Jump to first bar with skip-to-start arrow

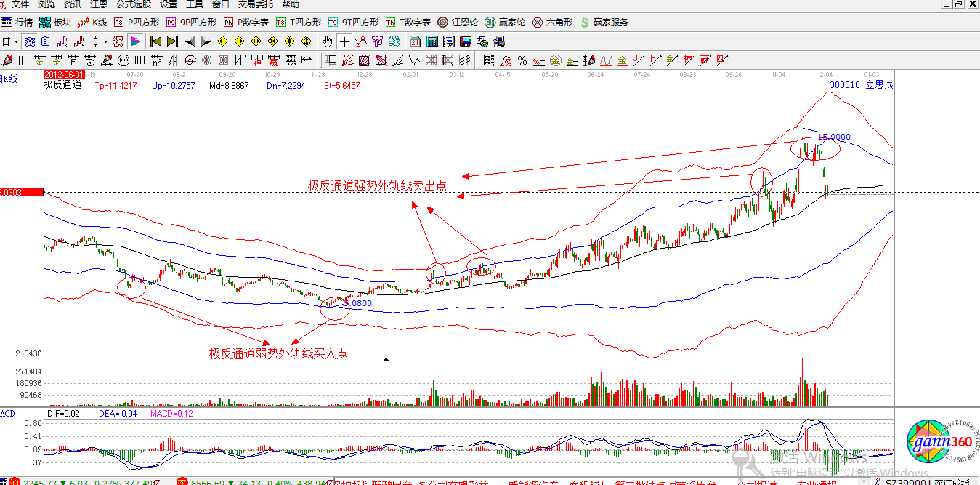(155, 41)
